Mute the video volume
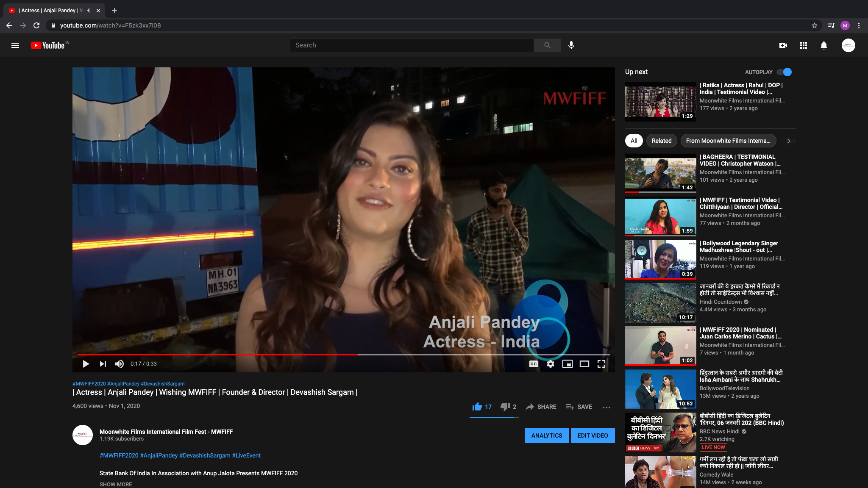The width and height of the screenshot is (868, 488). (120, 364)
